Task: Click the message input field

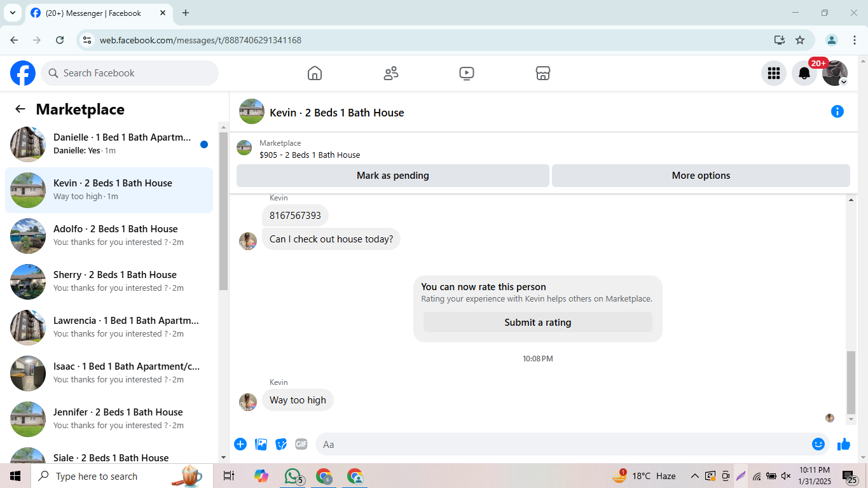Action: tap(563, 444)
